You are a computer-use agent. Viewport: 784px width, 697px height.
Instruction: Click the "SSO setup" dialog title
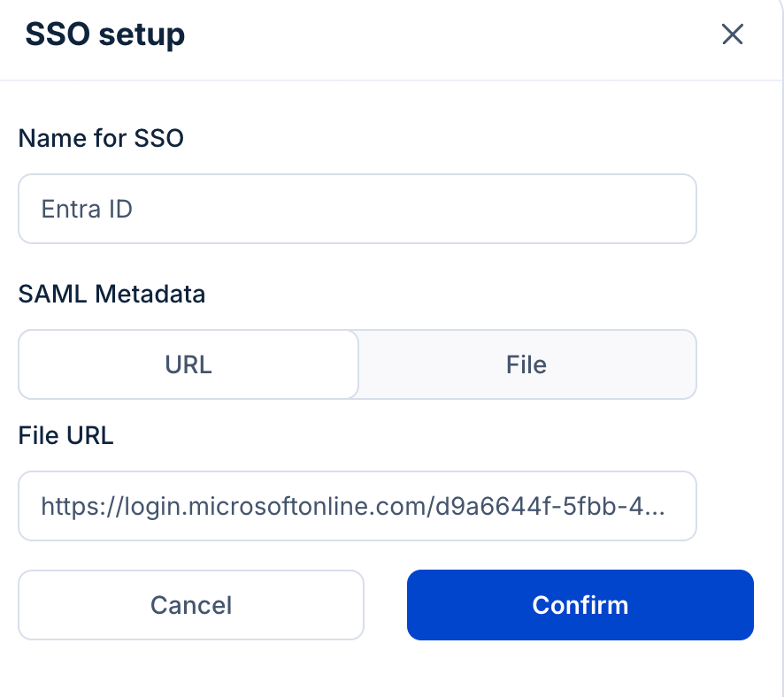(104, 35)
